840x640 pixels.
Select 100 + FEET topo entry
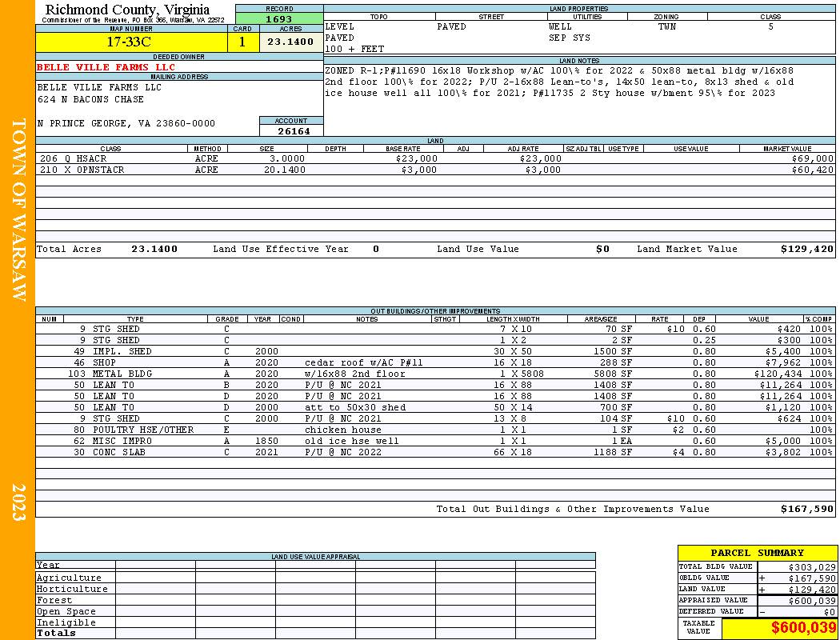click(x=354, y=50)
